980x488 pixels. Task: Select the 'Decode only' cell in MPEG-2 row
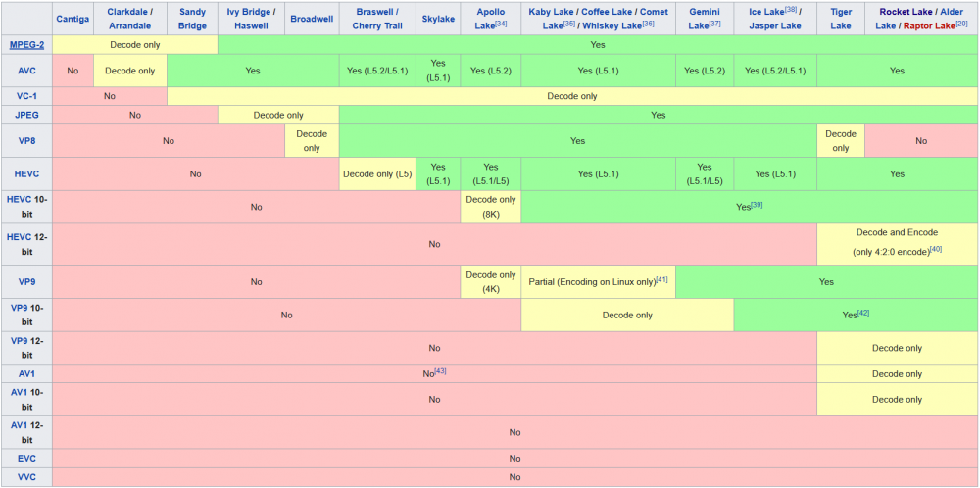coord(134,45)
